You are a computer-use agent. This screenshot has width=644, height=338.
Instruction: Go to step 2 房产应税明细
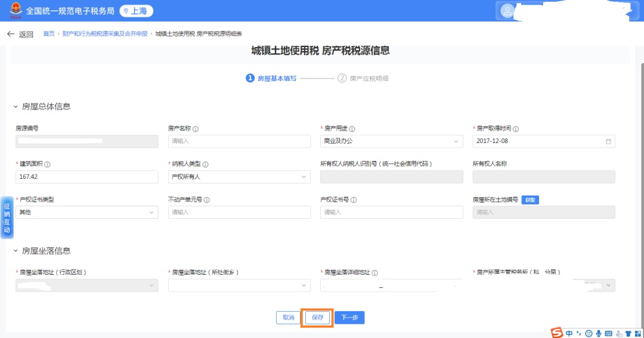364,78
